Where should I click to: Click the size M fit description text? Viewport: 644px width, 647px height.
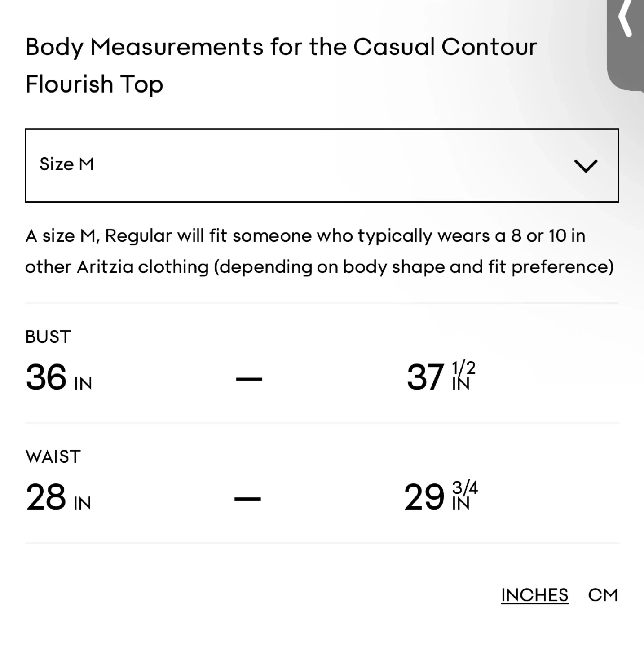[305, 235]
